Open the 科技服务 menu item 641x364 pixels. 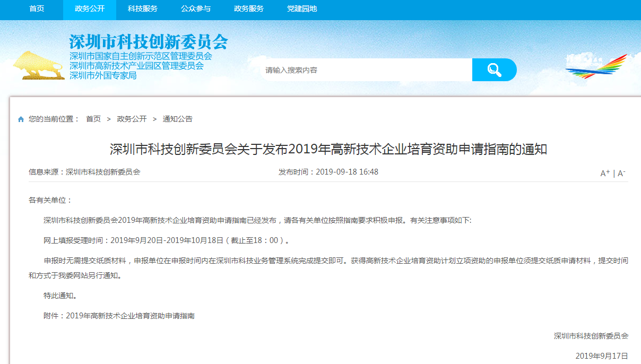point(143,9)
